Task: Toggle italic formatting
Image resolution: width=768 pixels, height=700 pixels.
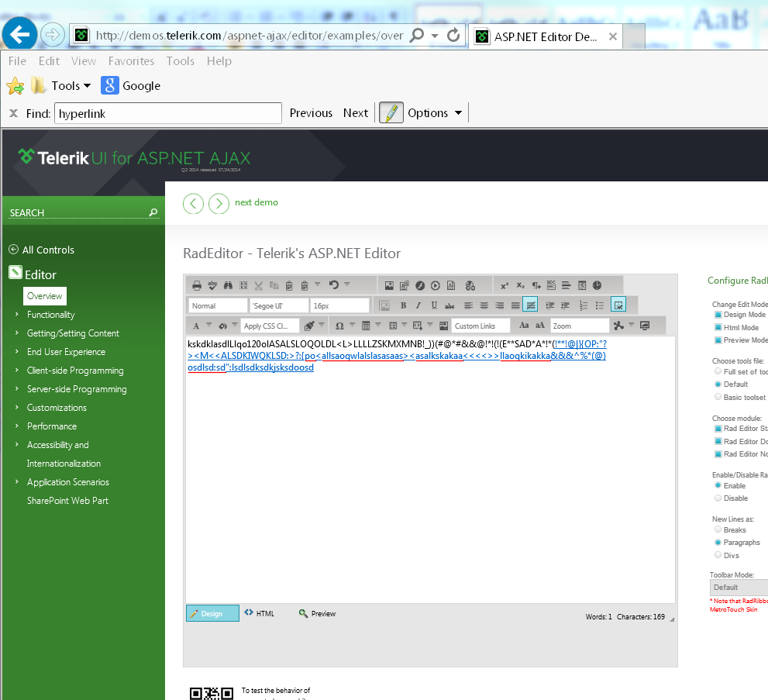Action: (418, 305)
